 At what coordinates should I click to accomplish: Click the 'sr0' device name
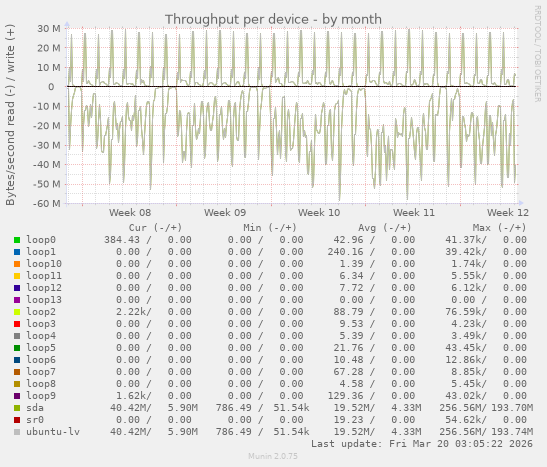(35, 420)
